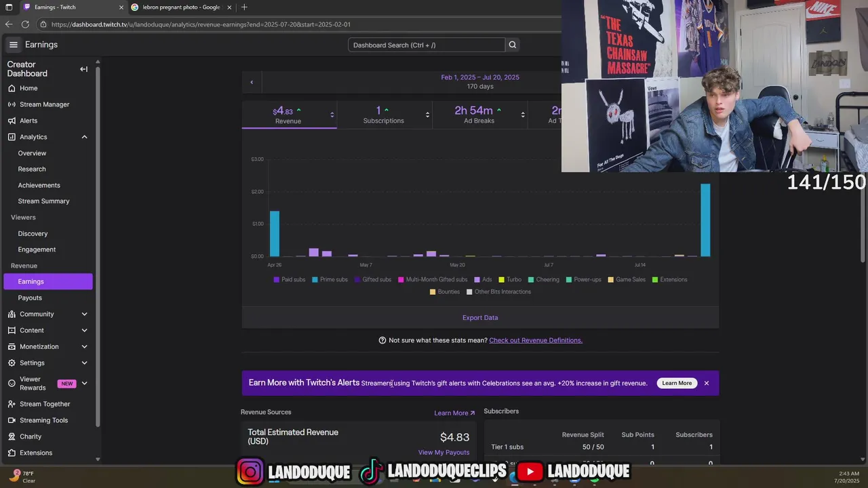This screenshot has height=488, width=868.
Task: Open Engagement under Viewers
Action: 37,249
